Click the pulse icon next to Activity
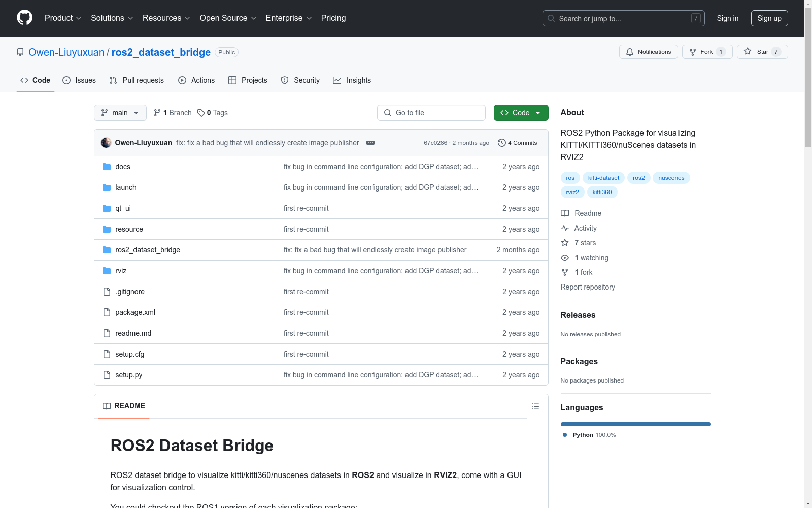 (x=565, y=228)
